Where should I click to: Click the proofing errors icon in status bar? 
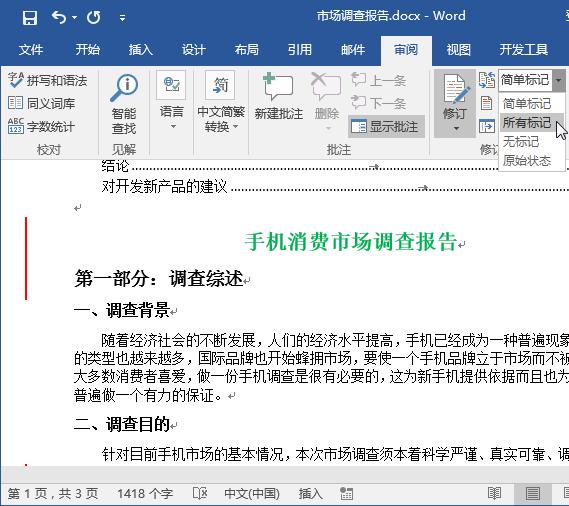pyautogui.click(x=200, y=493)
